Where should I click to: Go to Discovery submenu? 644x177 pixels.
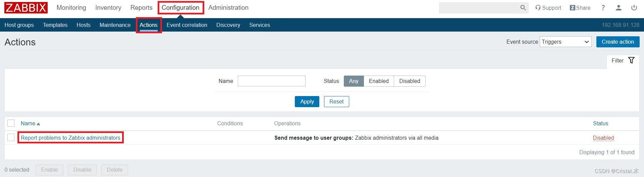(x=228, y=25)
